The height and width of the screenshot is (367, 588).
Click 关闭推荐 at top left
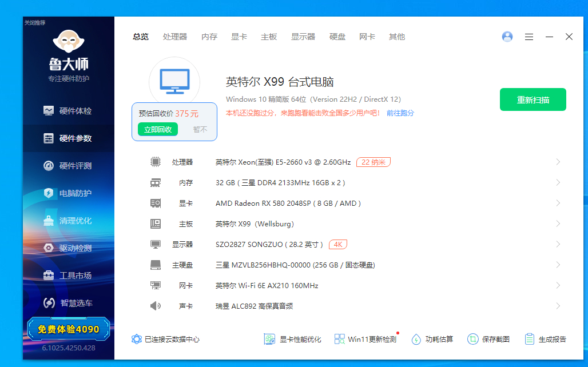pos(35,23)
